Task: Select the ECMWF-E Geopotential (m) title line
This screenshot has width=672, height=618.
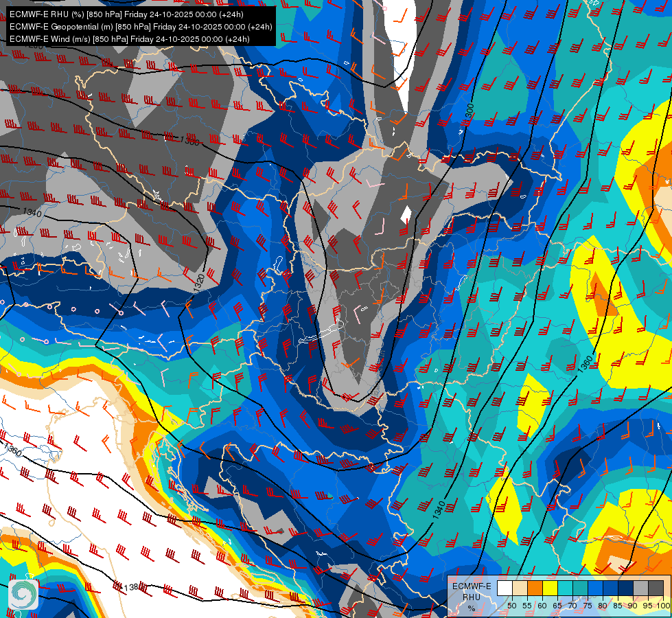Action: [x=141, y=27]
